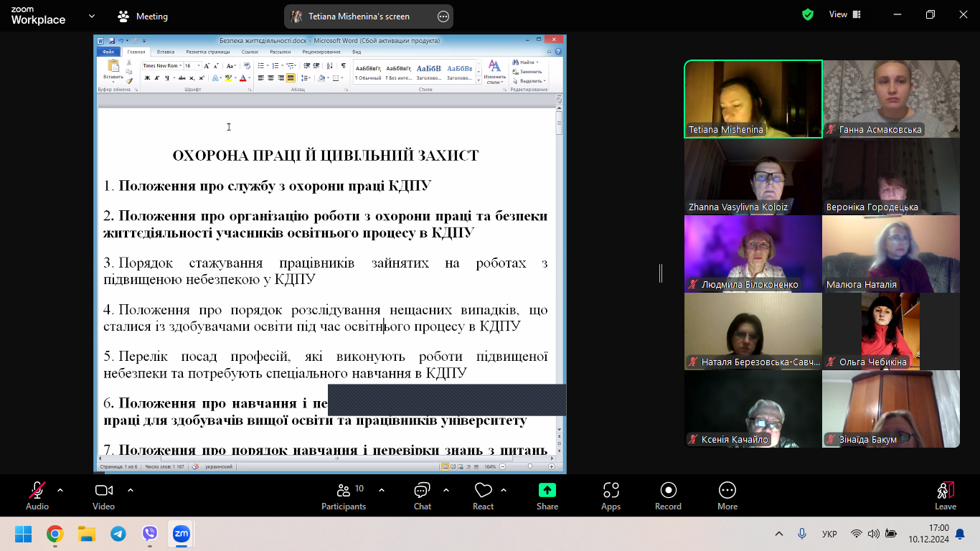
Task: Select the Обычный style in gallery
Action: pyautogui.click(x=368, y=72)
